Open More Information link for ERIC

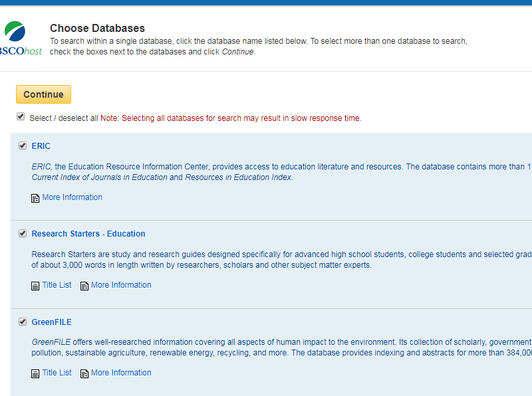72,197
